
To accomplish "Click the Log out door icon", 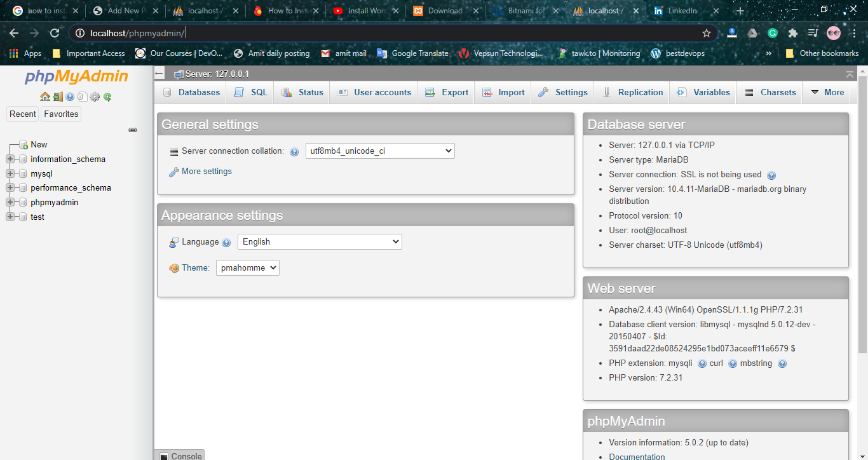I will pyautogui.click(x=58, y=97).
